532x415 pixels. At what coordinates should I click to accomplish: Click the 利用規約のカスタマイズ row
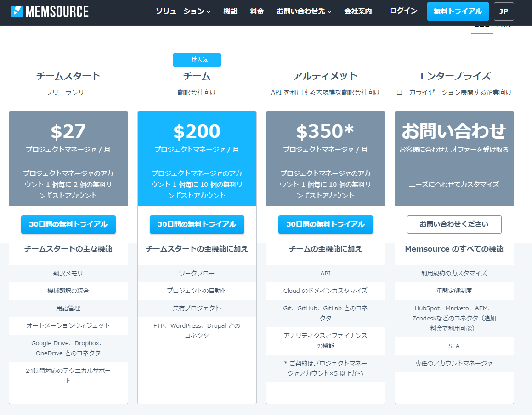454,273
